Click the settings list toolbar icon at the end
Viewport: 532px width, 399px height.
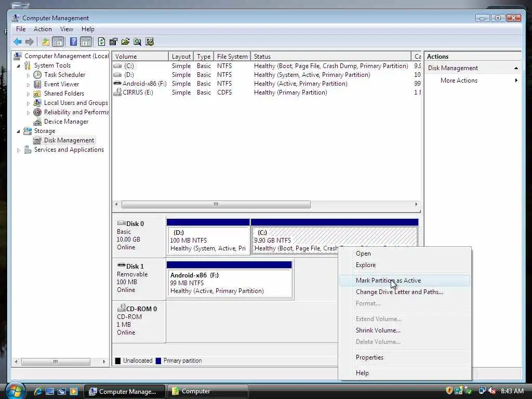tap(149, 42)
